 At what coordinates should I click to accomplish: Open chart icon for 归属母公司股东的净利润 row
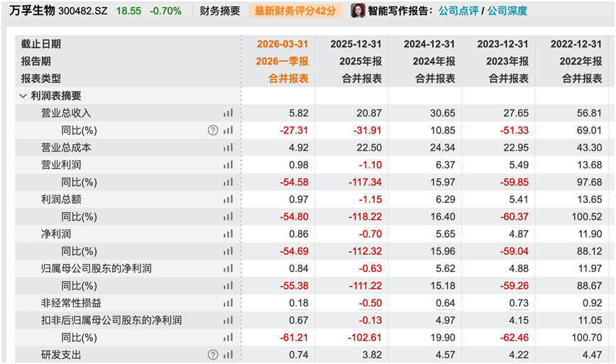point(229,269)
